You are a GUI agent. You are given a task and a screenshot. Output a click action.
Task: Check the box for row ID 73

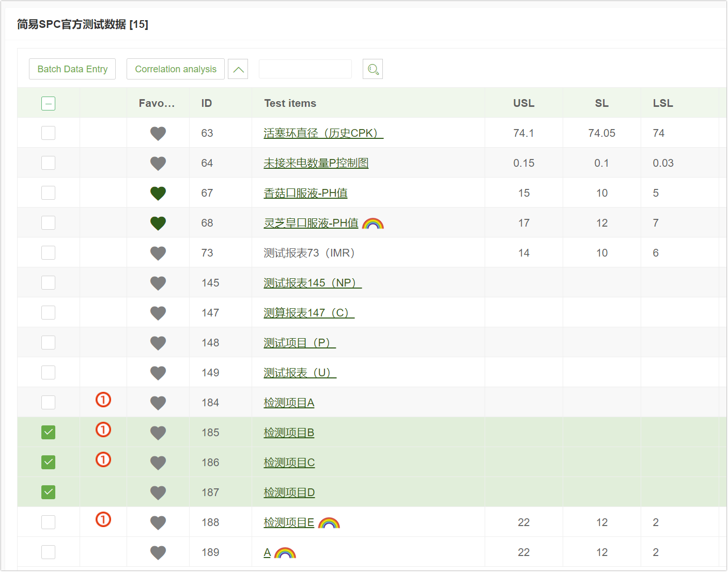click(x=48, y=253)
